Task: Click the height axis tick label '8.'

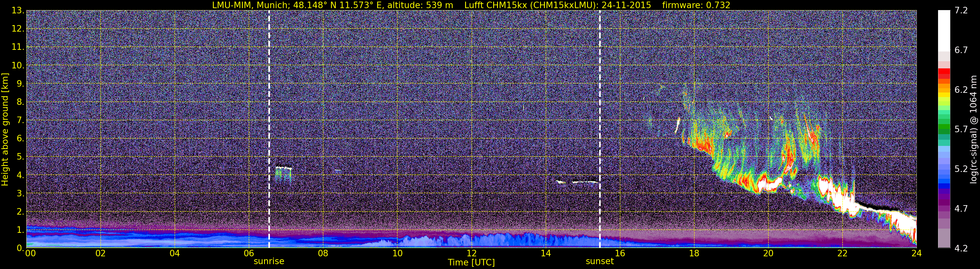Action: 20,102
